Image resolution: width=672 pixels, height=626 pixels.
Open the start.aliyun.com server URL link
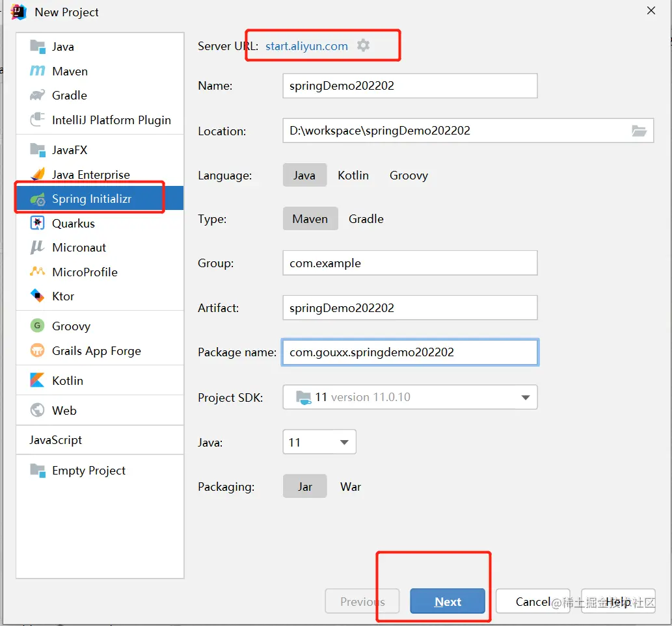point(306,46)
